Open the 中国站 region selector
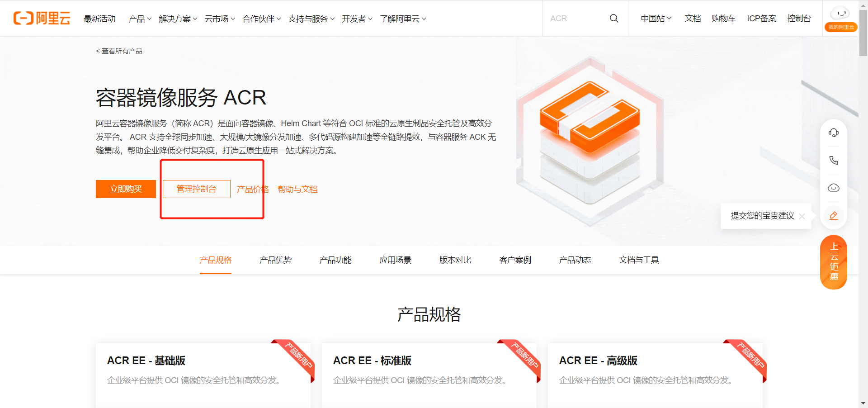868x408 pixels. pos(656,19)
